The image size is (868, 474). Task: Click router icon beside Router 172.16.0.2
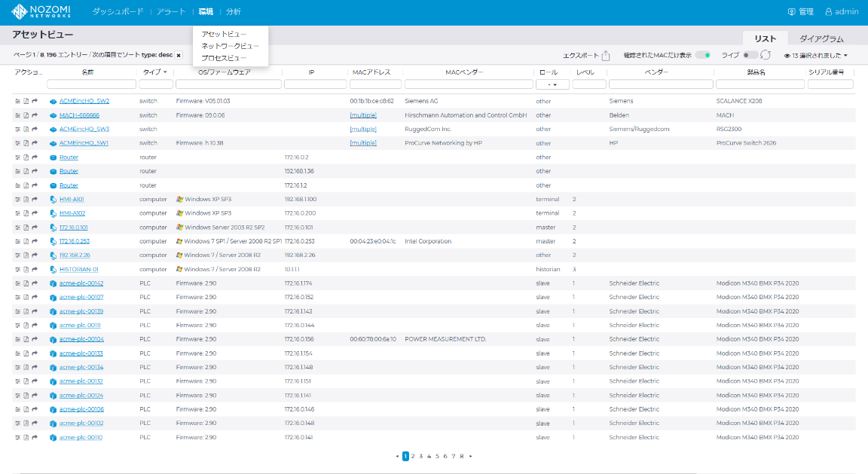point(53,157)
